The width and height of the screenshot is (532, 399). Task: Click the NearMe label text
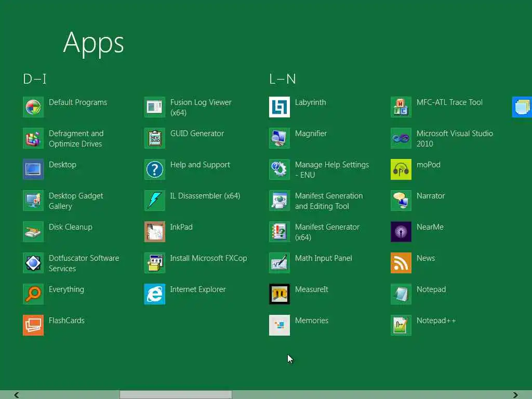430,227
